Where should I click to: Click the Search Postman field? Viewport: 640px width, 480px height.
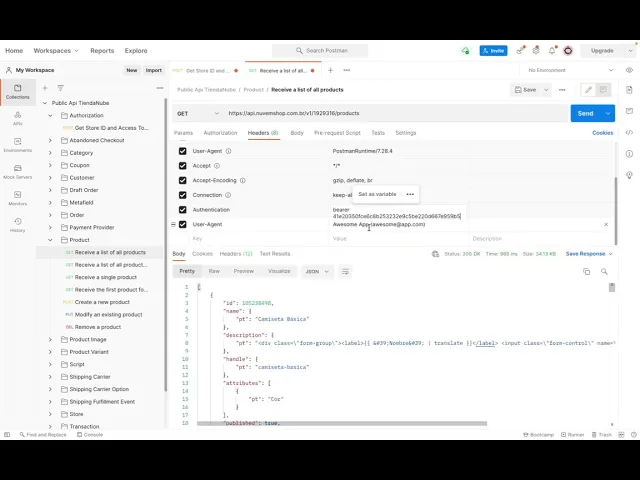point(320,51)
